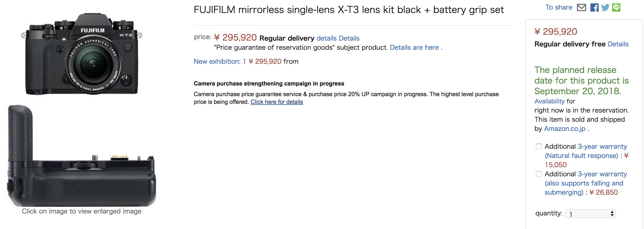The image size is (644, 229).
Task: Open the Amazon.co.jp seller link
Action: [564, 129]
